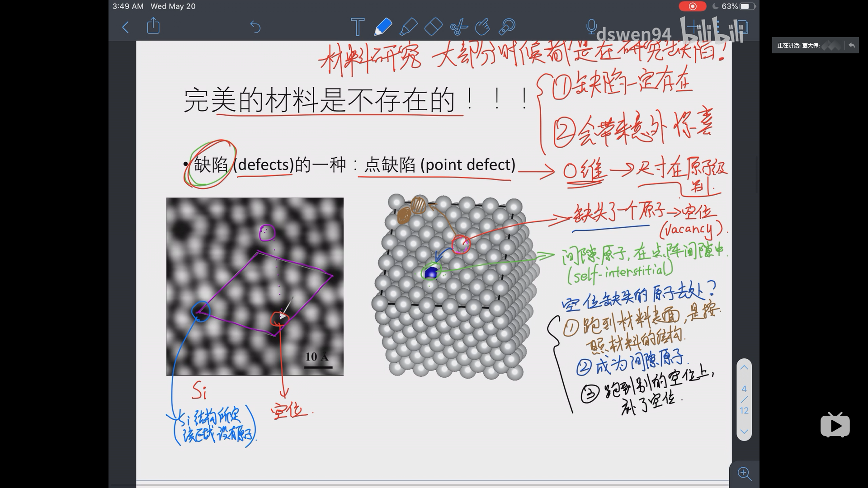Image resolution: width=868 pixels, height=488 pixels.
Task: Open the page view icon at top right
Action: [x=742, y=27]
